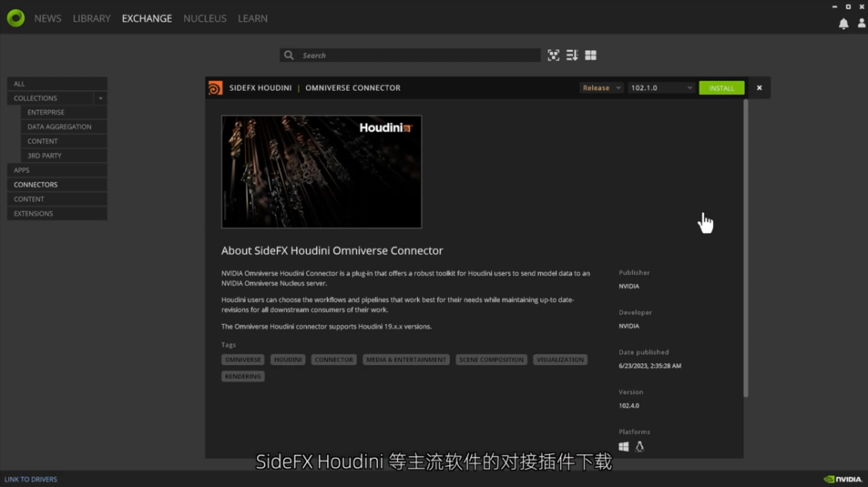Open the notifications bell icon
Viewport: 868px width, 487px height.
tap(843, 24)
